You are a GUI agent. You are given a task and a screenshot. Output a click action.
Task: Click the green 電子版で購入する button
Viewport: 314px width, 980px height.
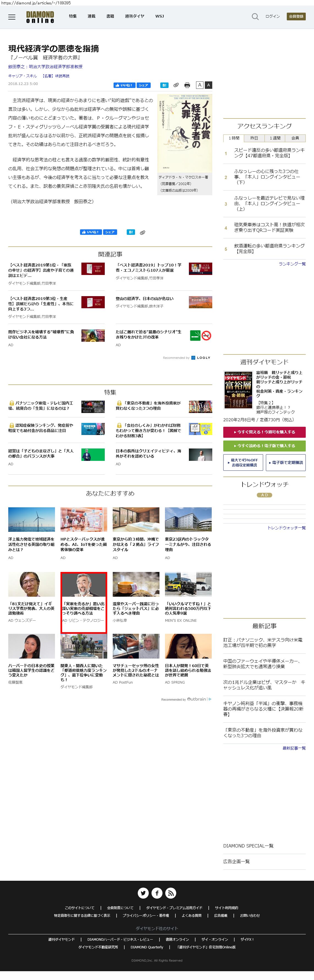tap(264, 445)
